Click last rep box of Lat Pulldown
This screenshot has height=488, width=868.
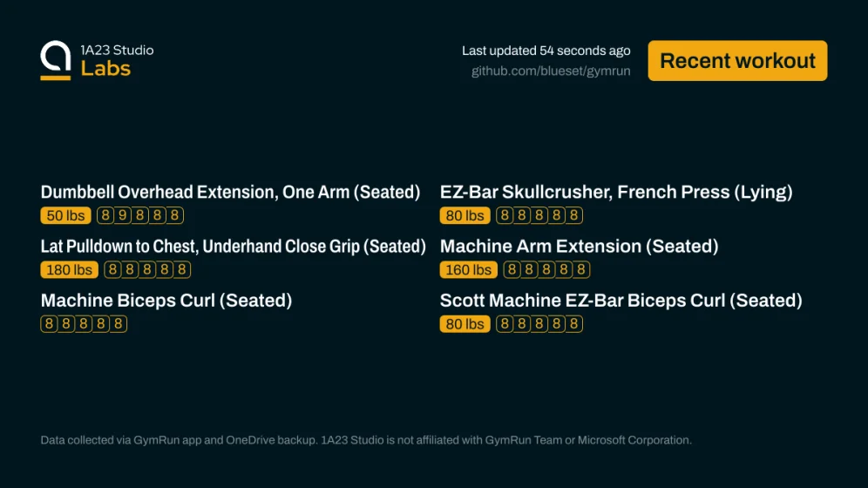pos(182,270)
